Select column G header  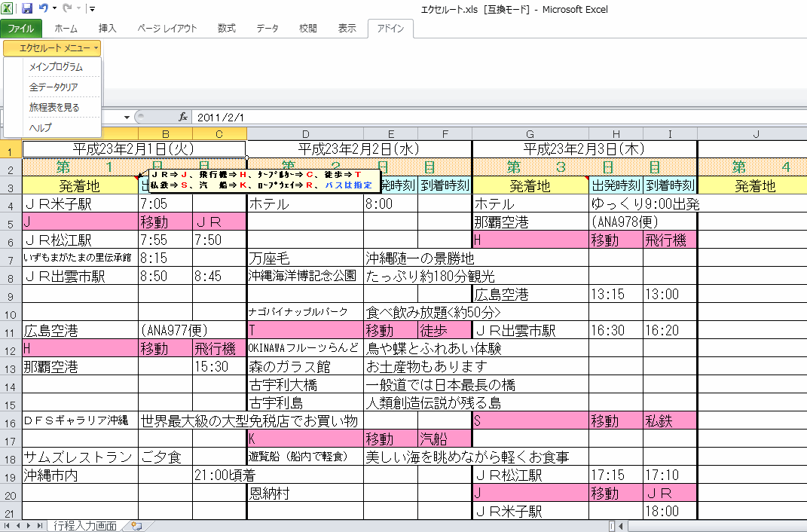pos(530,134)
